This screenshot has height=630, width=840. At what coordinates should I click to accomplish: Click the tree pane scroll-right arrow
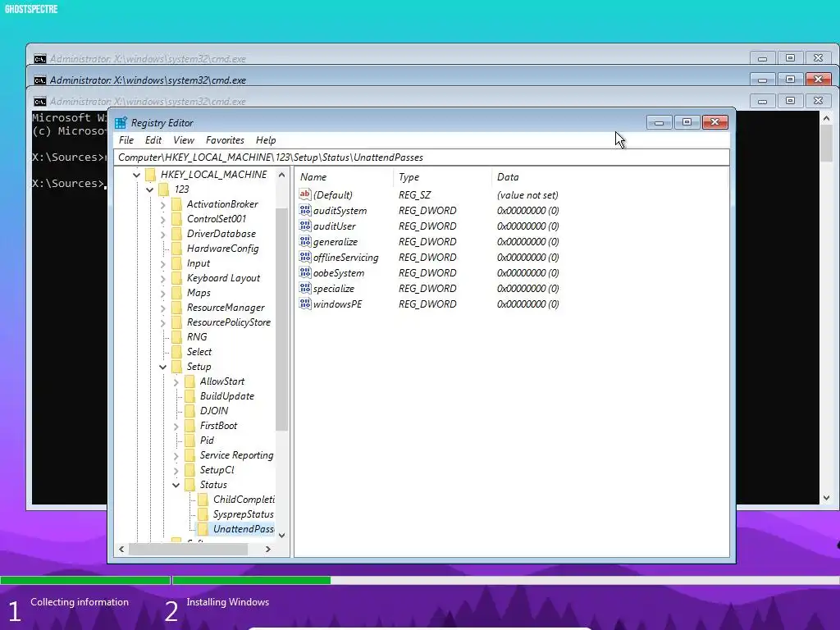click(268, 549)
